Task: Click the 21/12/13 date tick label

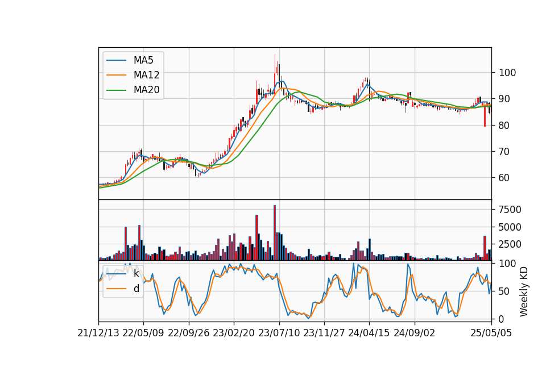Action: coord(98,333)
